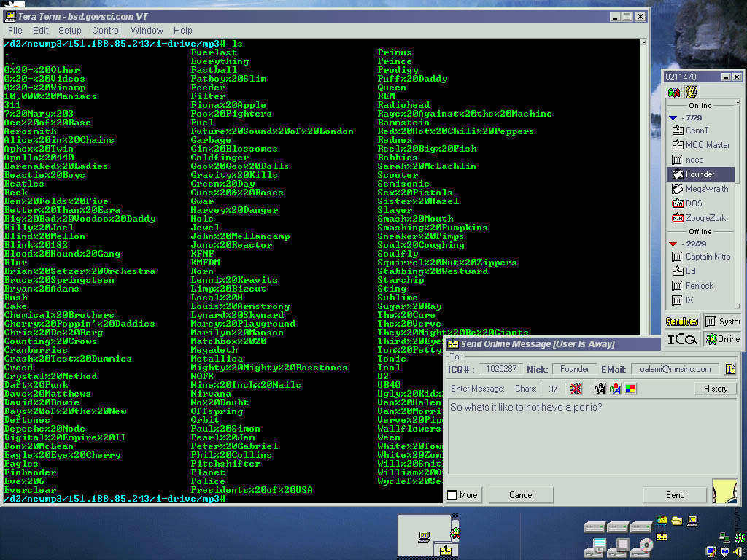Click the yellow folder icon on desktop bar
The image size is (747, 560).
click(x=676, y=521)
